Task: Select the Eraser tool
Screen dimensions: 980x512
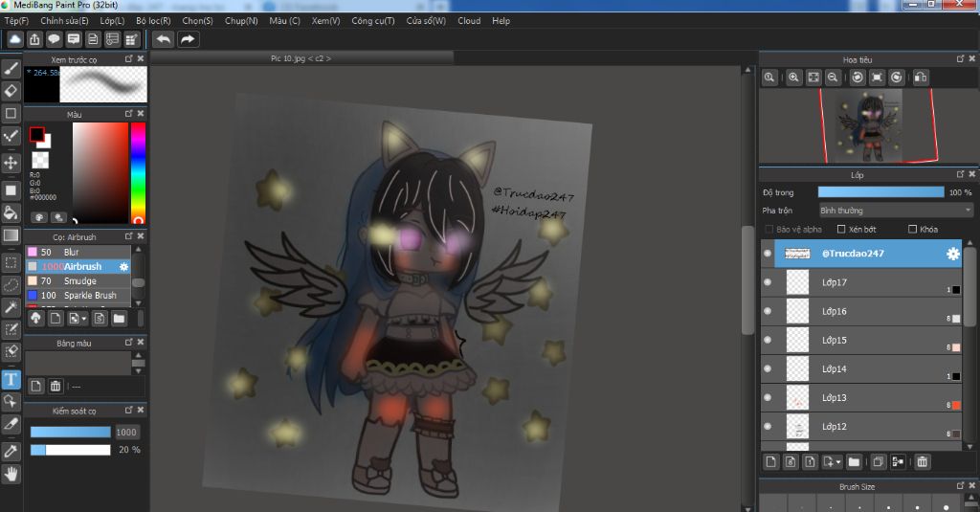Action: click(x=11, y=91)
